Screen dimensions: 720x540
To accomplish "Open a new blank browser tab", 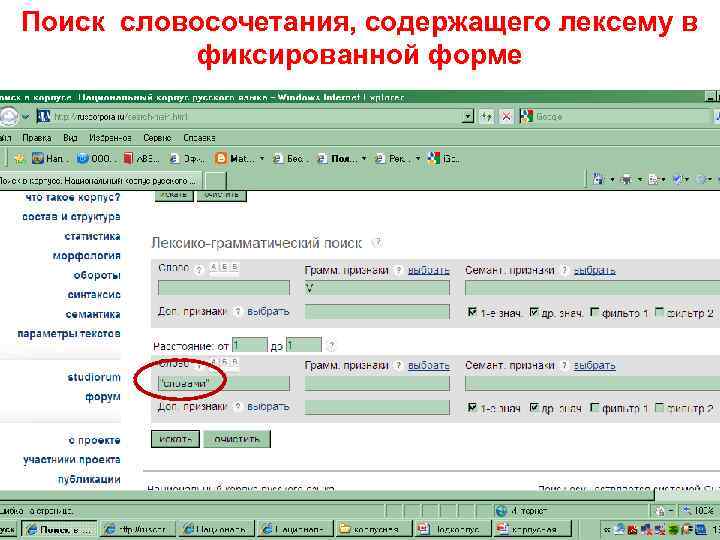I will [x=215, y=181].
